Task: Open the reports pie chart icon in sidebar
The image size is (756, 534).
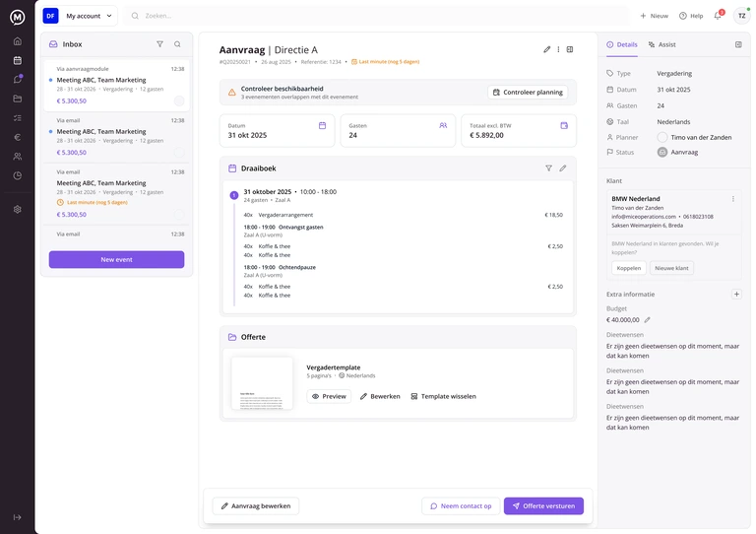Action: [x=18, y=175]
